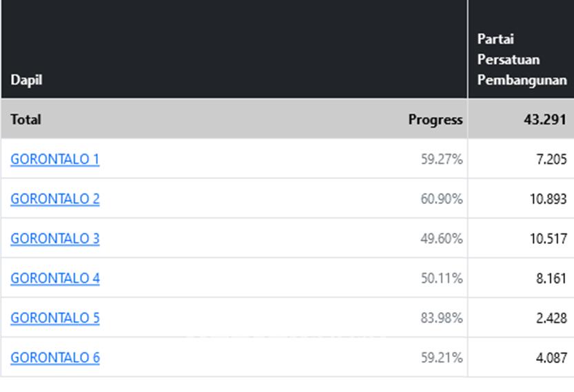Screen dimensions: 574x392
Task: Click the Total row label
Action: [x=25, y=119]
